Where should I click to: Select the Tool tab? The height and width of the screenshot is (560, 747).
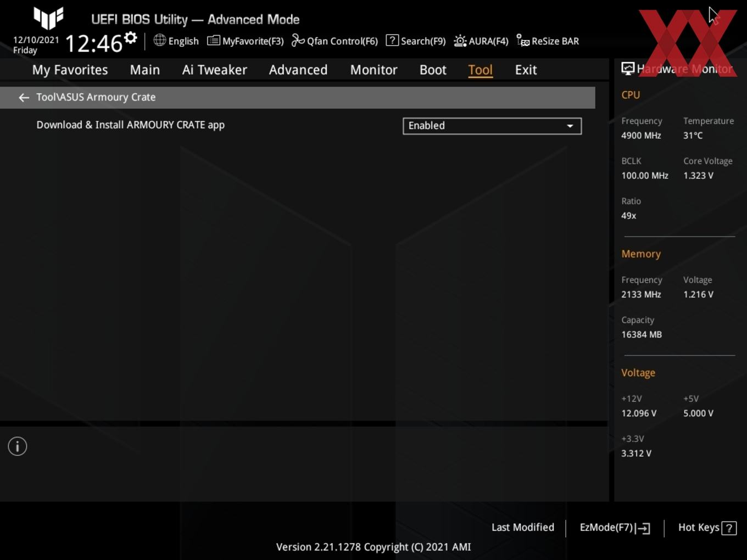pyautogui.click(x=481, y=70)
